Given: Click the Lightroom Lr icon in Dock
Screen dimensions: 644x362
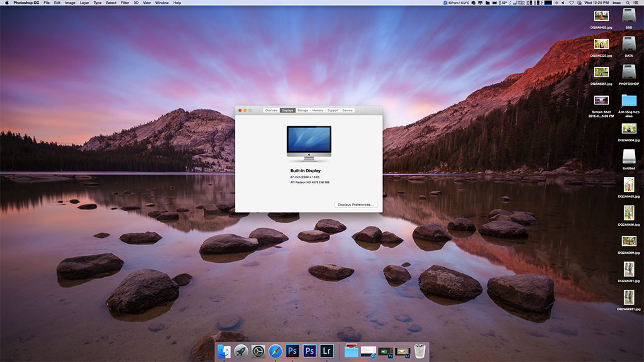Looking at the screenshot, I should coord(326,351).
